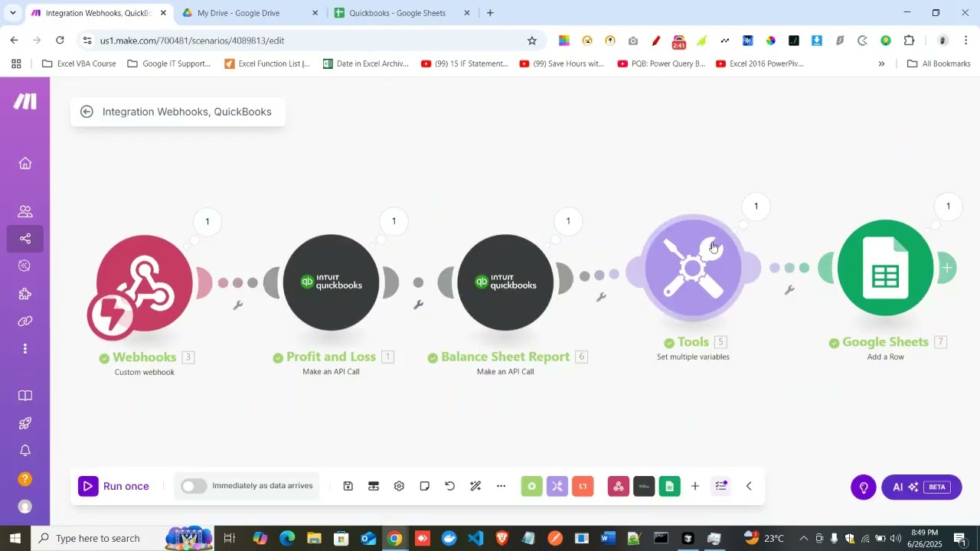The height and width of the screenshot is (551, 980).
Task: Open the more options ellipsis in bottom toolbar
Action: 501,486
